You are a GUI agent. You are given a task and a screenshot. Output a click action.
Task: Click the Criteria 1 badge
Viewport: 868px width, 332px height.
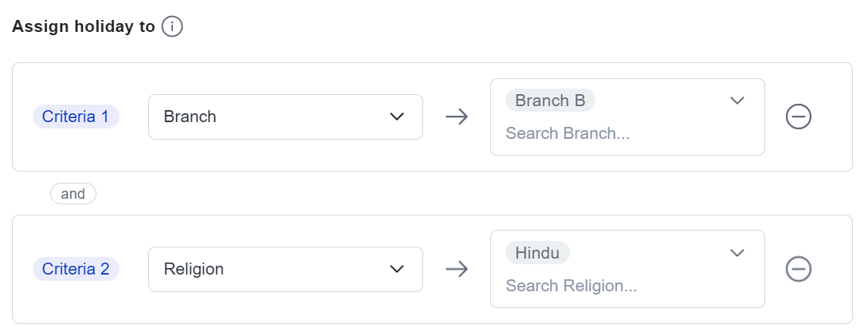click(76, 117)
